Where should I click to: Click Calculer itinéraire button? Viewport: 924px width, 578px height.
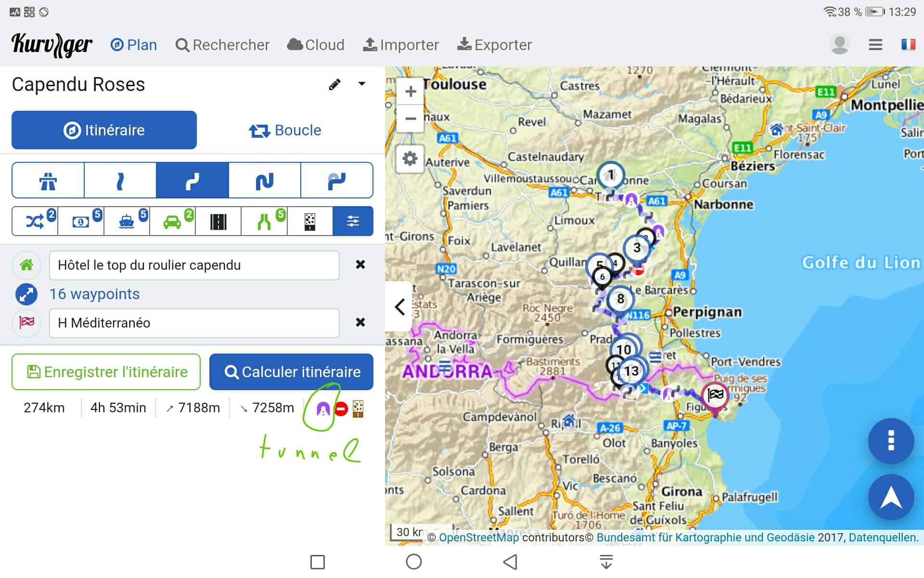[291, 372]
